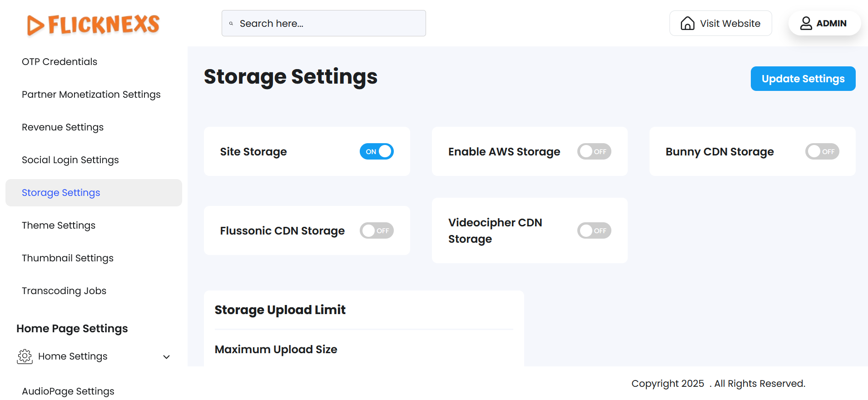Open Theme Settings page
This screenshot has width=868, height=400.
point(59,225)
